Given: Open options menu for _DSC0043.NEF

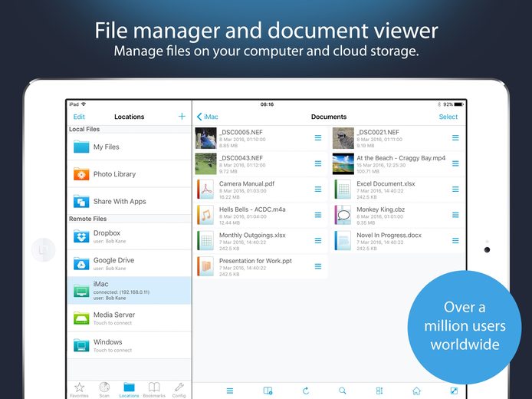Looking at the screenshot, I should pyautogui.click(x=318, y=163).
